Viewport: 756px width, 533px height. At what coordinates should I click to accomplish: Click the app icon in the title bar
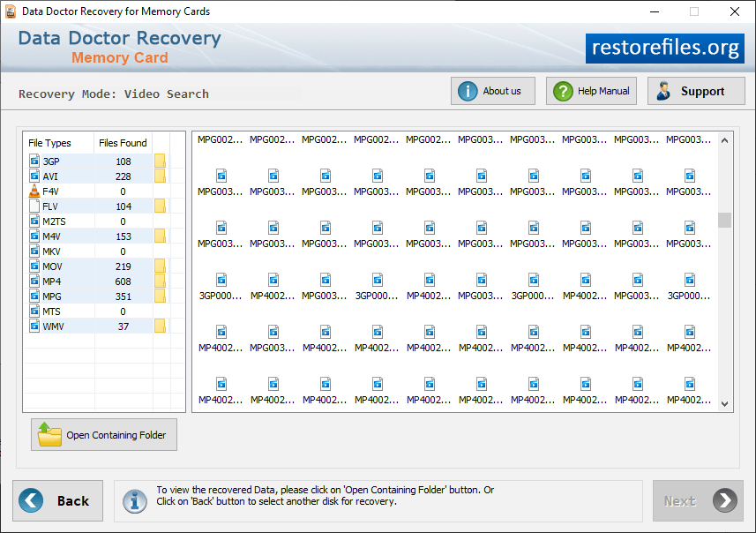11,11
